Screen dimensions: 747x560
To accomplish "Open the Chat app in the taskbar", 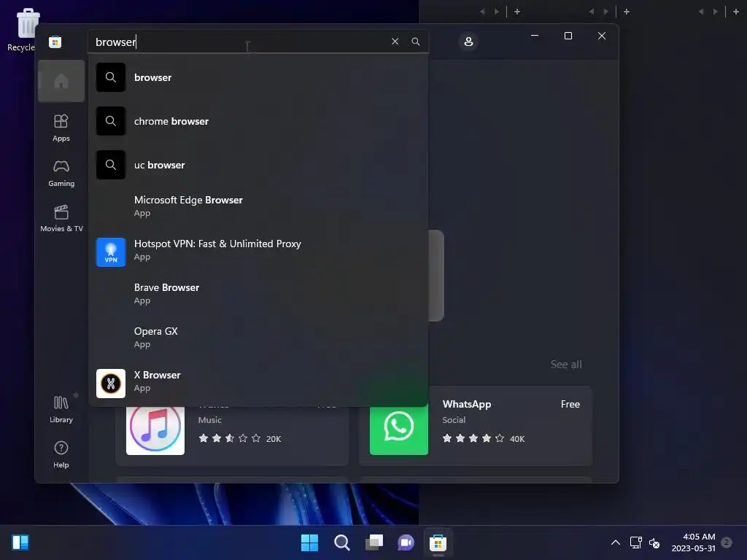I will tap(406, 542).
